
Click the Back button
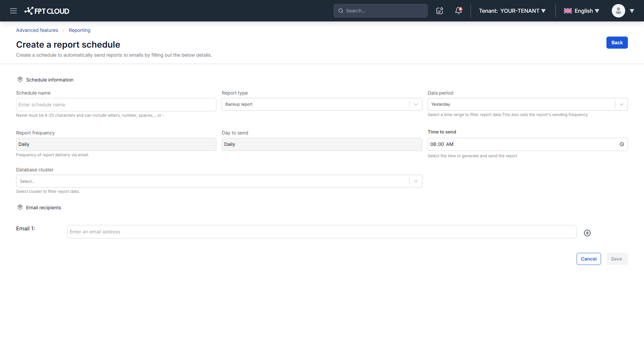pyautogui.click(x=617, y=43)
